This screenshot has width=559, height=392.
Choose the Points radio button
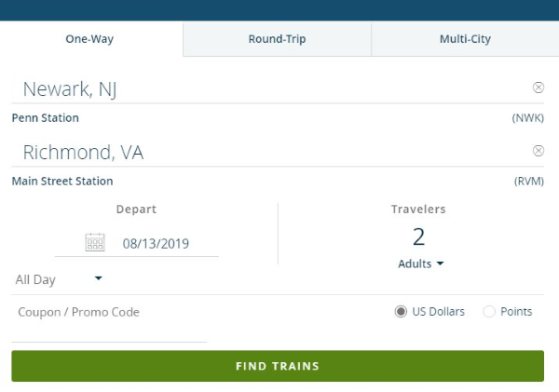489,312
